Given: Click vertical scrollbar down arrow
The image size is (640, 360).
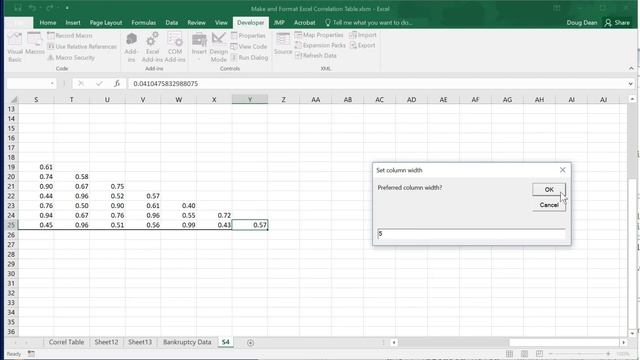Looking at the screenshot, I should pos(632,333).
